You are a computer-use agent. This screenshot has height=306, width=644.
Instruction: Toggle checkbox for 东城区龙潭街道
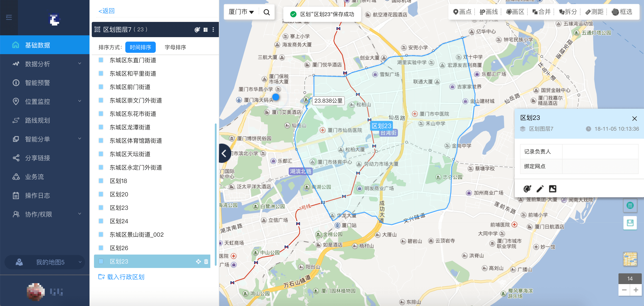[101, 127]
